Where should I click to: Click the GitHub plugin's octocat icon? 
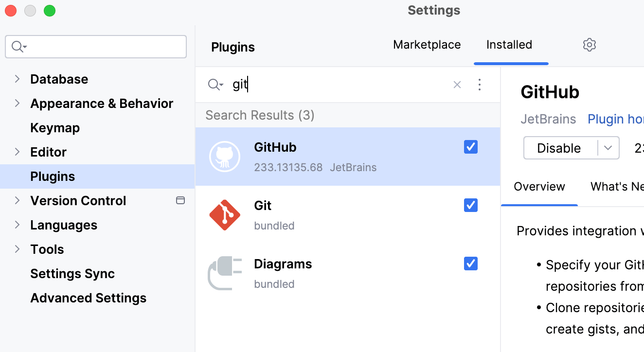(224, 156)
